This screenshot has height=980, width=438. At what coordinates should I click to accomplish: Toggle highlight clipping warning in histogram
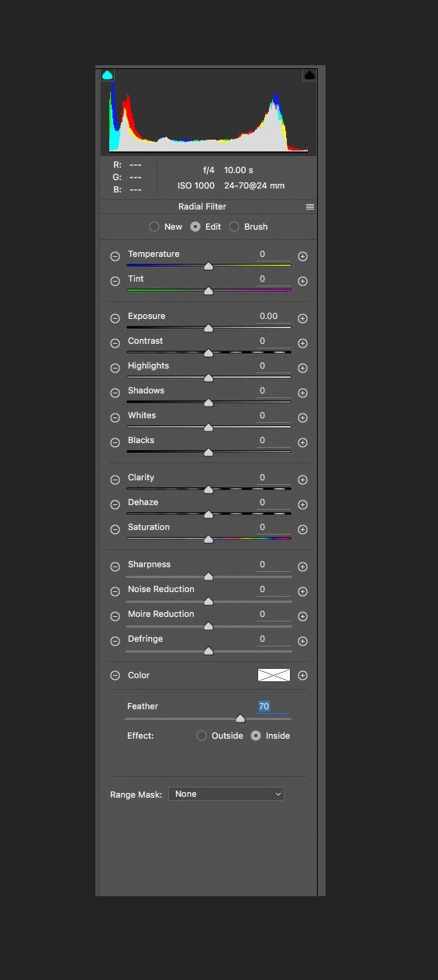(x=309, y=75)
